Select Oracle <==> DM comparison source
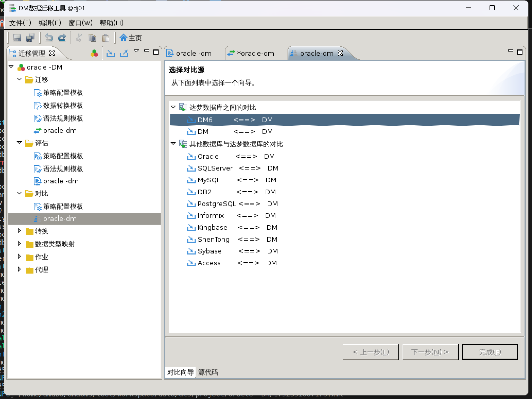This screenshot has width=532, height=399. (x=208, y=156)
